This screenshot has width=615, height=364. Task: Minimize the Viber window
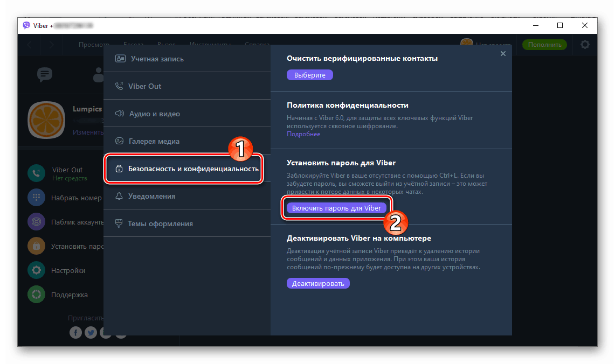point(536,25)
